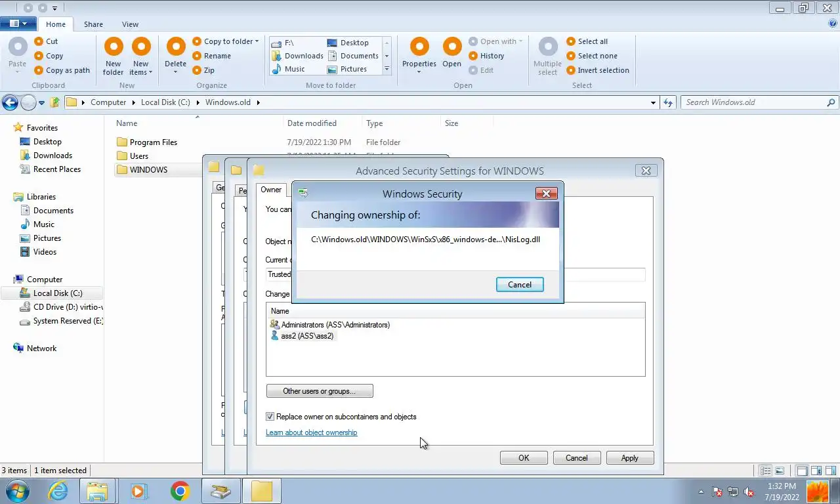Image resolution: width=840 pixels, height=504 pixels.
Task: Select Program Files folder in file list
Action: point(147,142)
